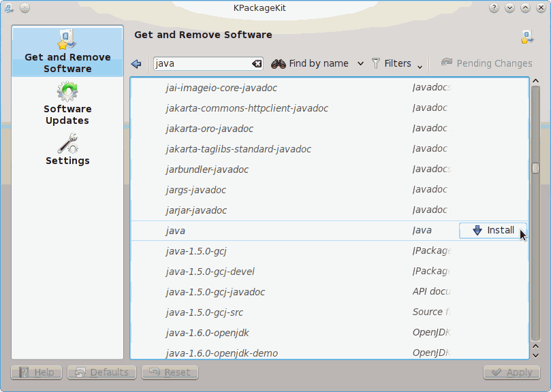Open the Filters menu
The width and height of the screenshot is (551, 392).
[397, 63]
